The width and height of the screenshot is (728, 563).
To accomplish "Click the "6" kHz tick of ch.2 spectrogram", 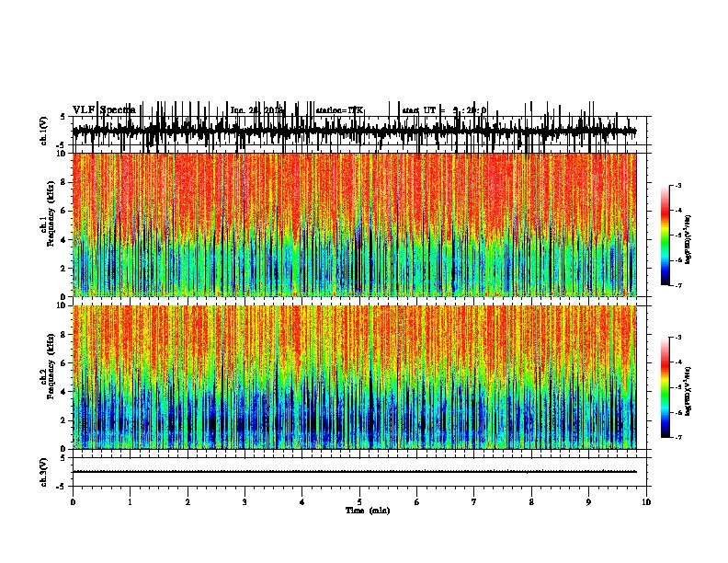I will pyautogui.click(x=63, y=363).
